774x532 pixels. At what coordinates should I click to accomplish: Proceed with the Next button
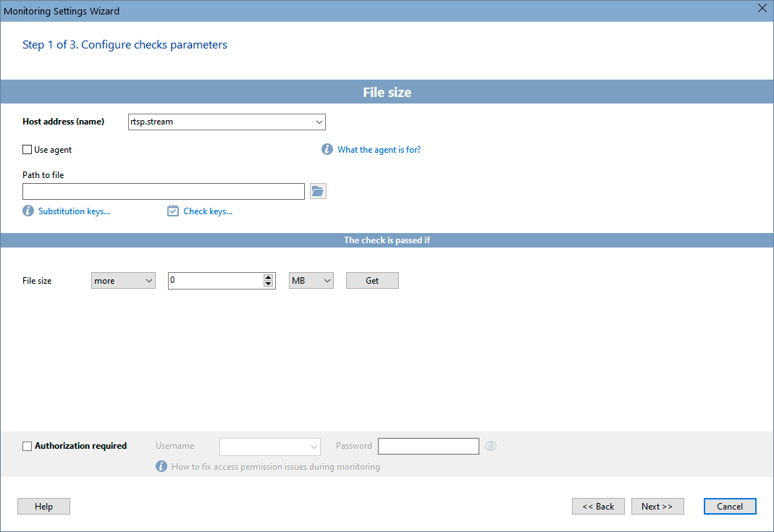coord(657,506)
